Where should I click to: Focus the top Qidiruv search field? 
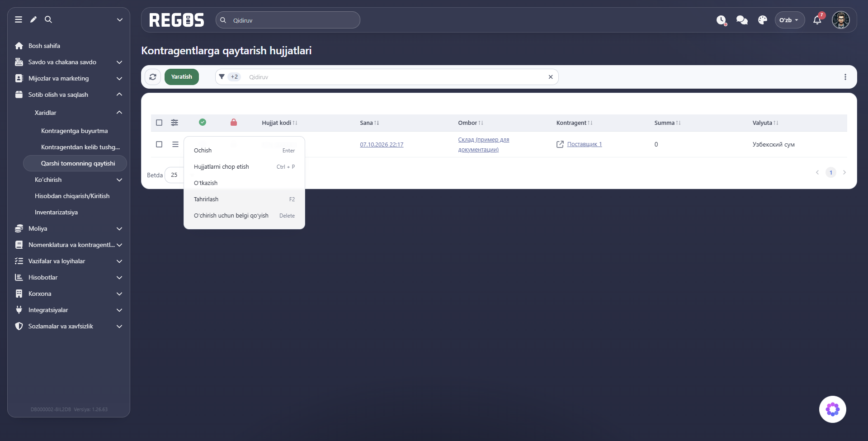288,20
